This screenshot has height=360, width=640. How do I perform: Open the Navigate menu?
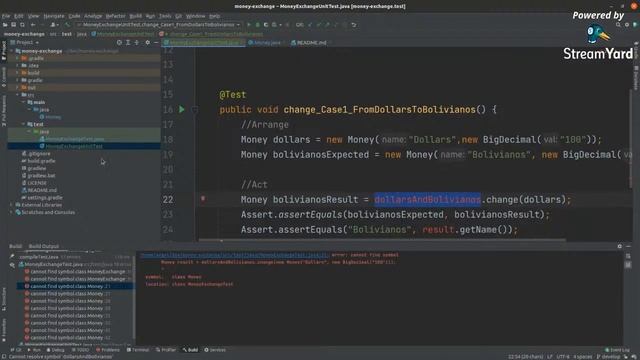pos(54,16)
